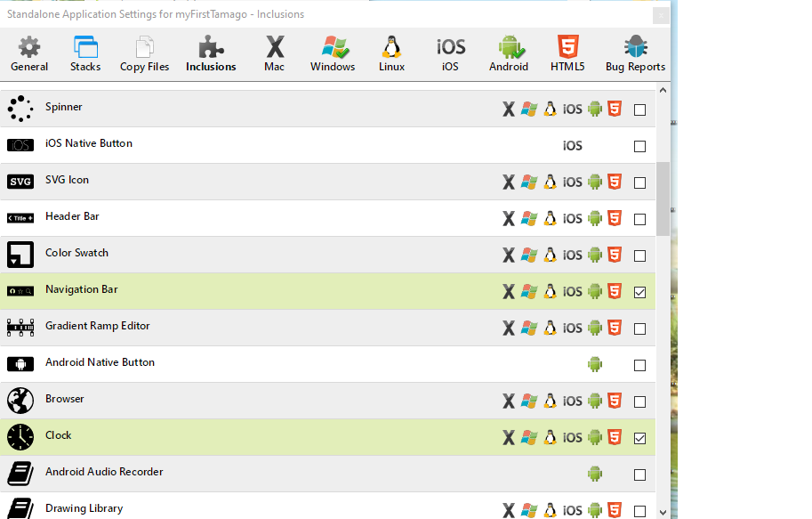Open the Copy Files tab

point(144,54)
